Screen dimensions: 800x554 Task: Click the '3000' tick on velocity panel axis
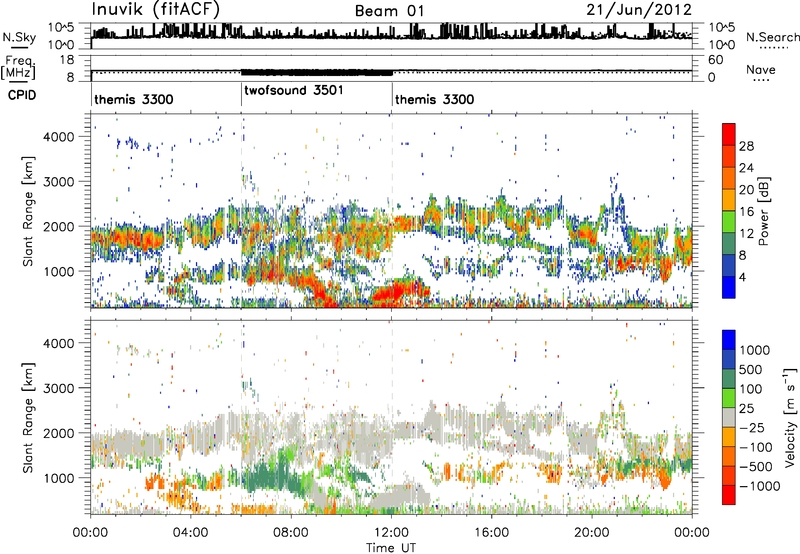point(59,388)
